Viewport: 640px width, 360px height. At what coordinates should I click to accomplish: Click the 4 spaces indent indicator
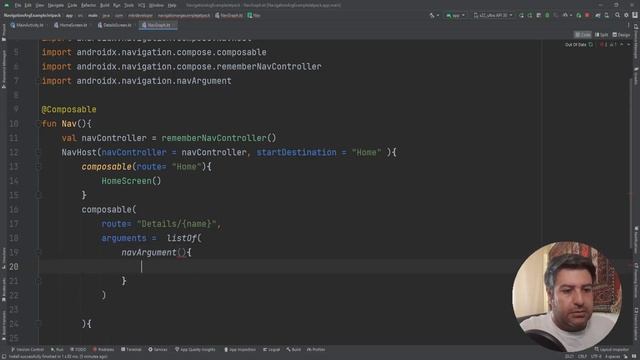click(612, 357)
